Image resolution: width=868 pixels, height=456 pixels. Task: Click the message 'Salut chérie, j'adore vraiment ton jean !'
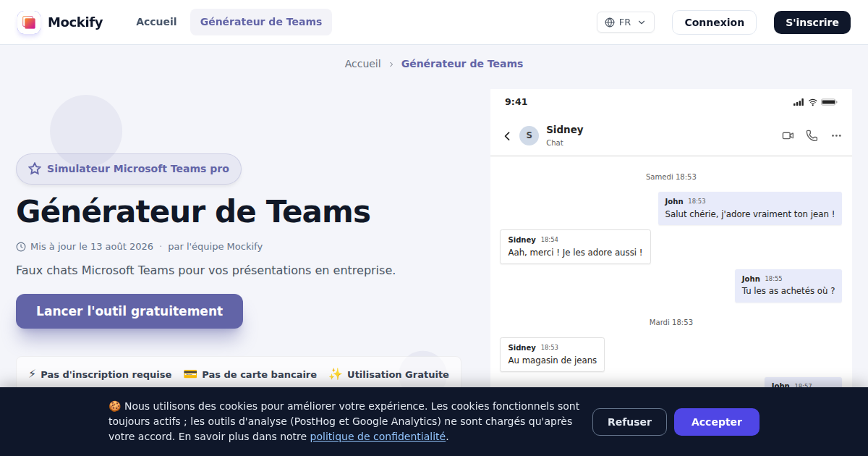tap(750, 208)
